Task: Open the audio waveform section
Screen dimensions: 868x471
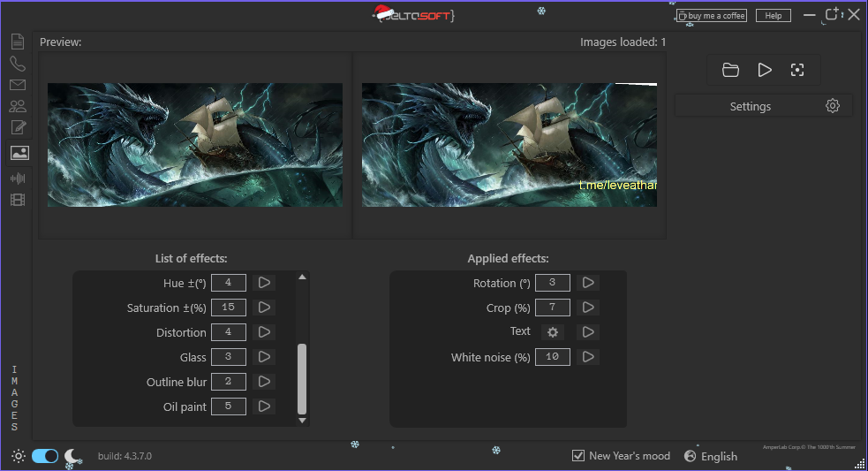Action: [18, 178]
